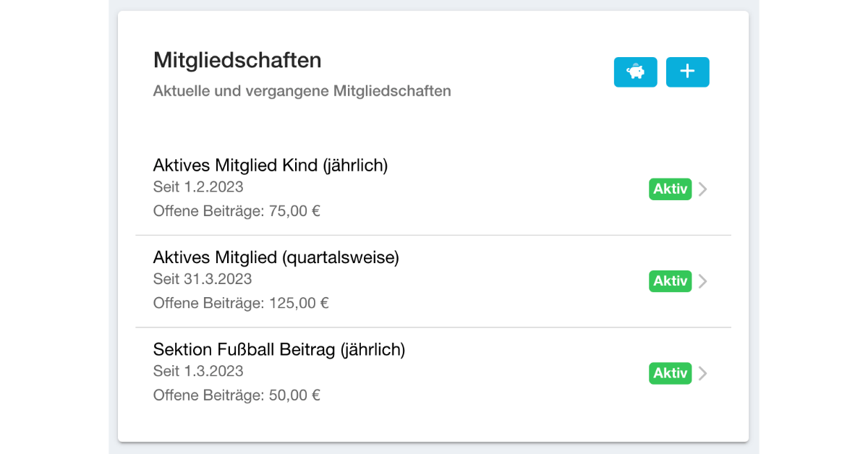Expand chevron for Aktives Mitglied Kind row
Image resolution: width=868 pixels, height=454 pixels.
702,189
